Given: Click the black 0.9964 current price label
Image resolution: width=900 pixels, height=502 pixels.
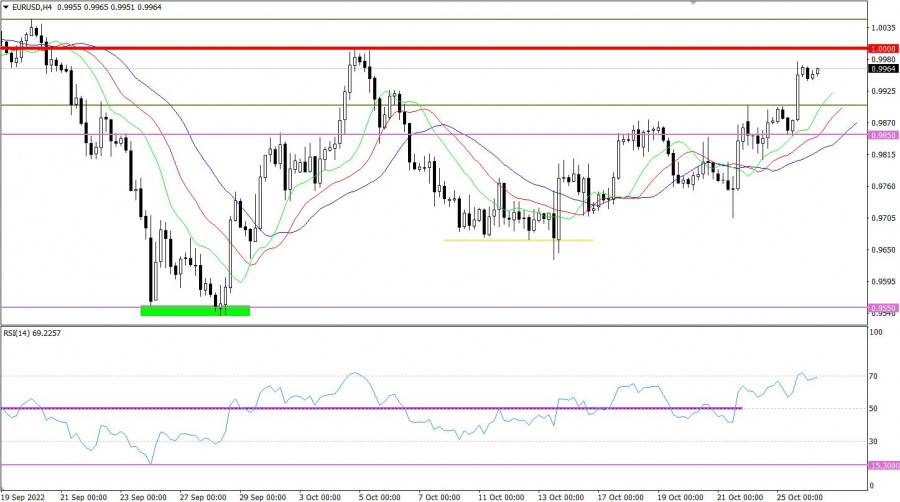Looking at the screenshot, I should 882,69.
